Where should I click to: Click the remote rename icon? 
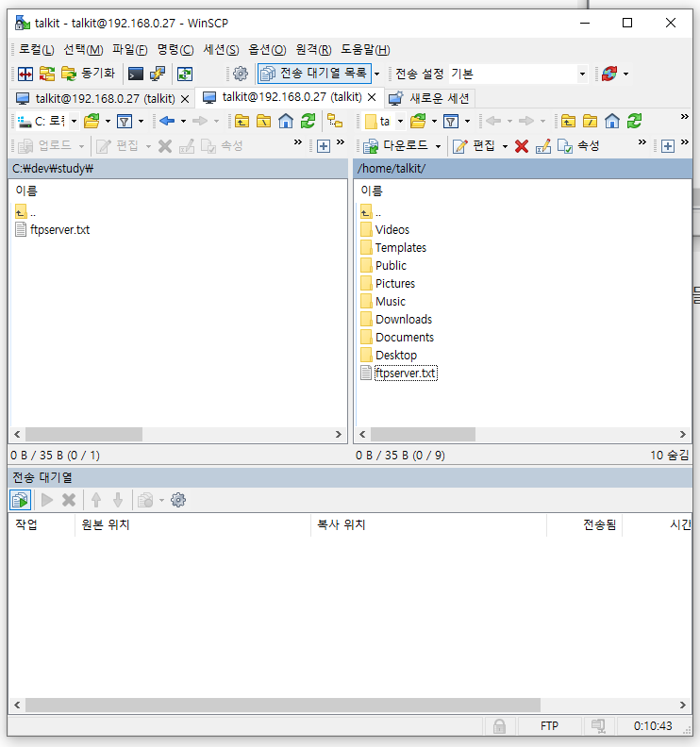coord(543,146)
